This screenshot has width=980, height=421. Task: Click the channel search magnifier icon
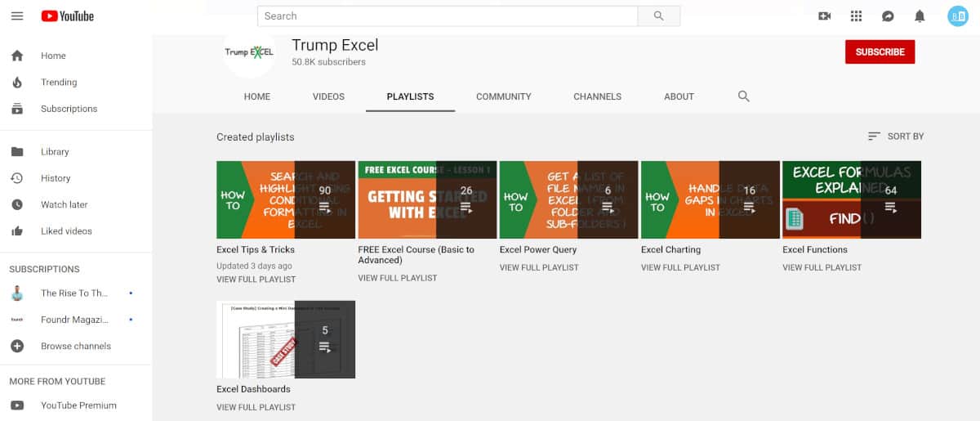(743, 96)
